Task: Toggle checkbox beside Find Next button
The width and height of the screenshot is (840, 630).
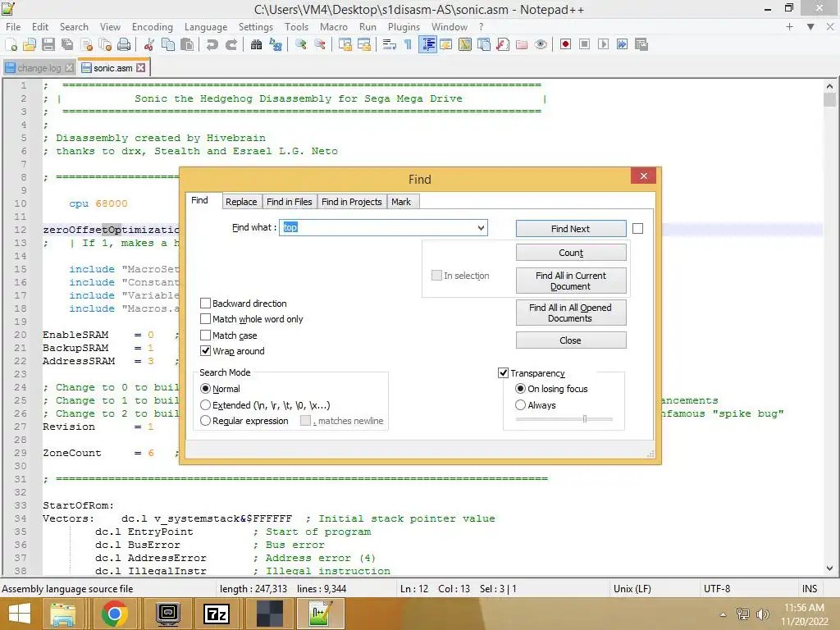Action: (637, 229)
